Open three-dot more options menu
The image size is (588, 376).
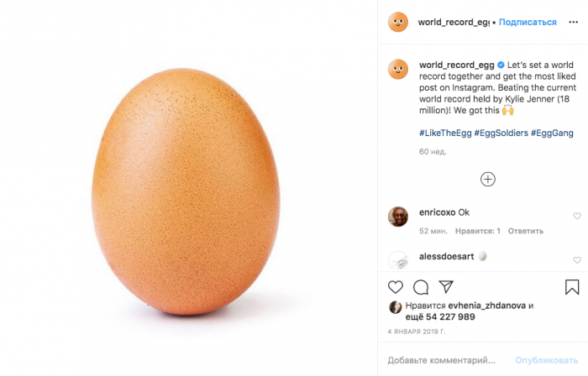tap(573, 22)
